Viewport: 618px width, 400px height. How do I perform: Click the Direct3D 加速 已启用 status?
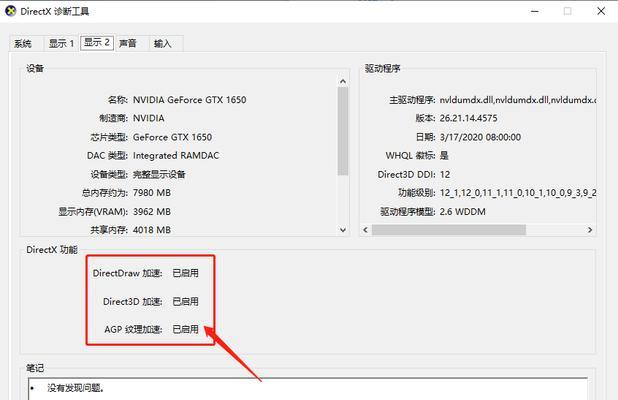(x=186, y=301)
